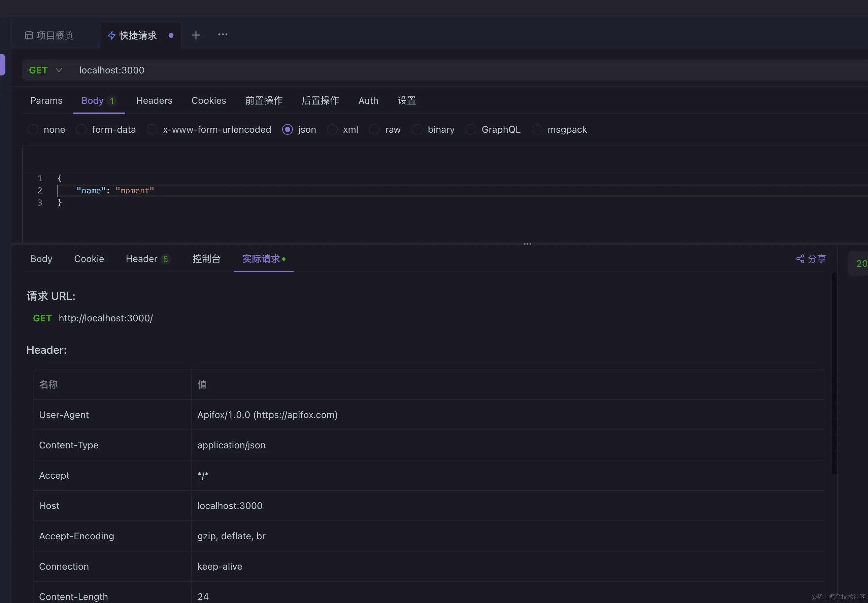Switch to the 快捷请求 tab

pyautogui.click(x=138, y=35)
